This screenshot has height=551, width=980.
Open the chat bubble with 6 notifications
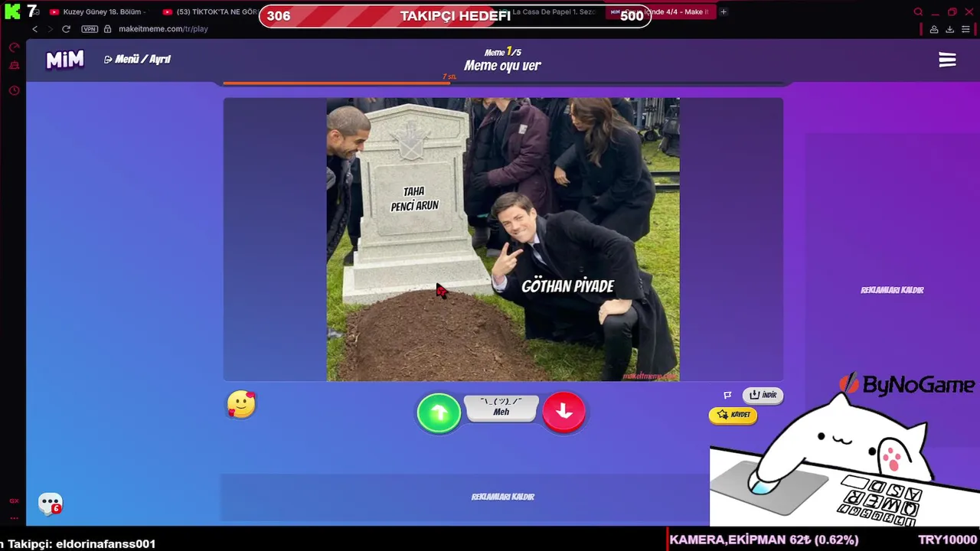click(x=51, y=504)
